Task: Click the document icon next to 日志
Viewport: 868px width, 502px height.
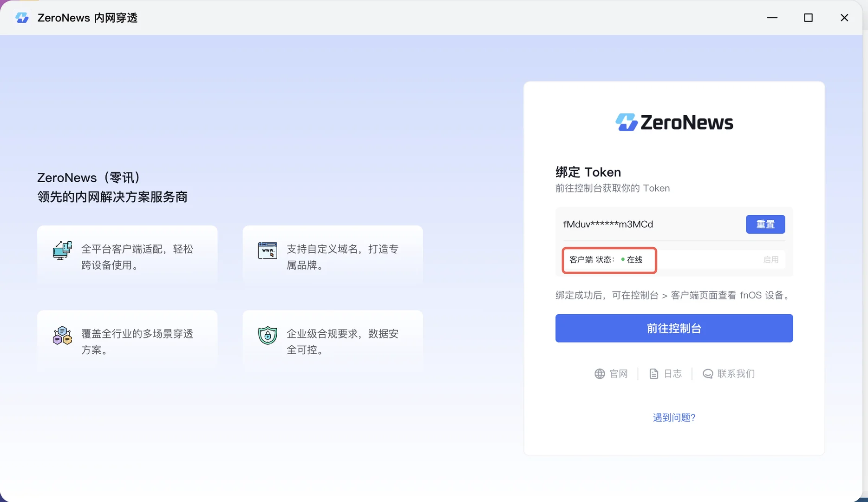Action: pos(653,374)
